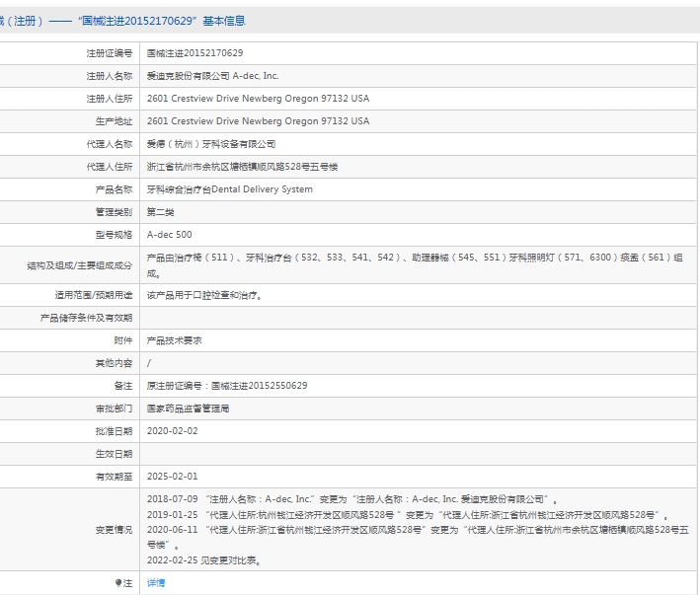The height and width of the screenshot is (595, 700).
Task: Click the 审批部门 row label
Action: tap(114, 409)
